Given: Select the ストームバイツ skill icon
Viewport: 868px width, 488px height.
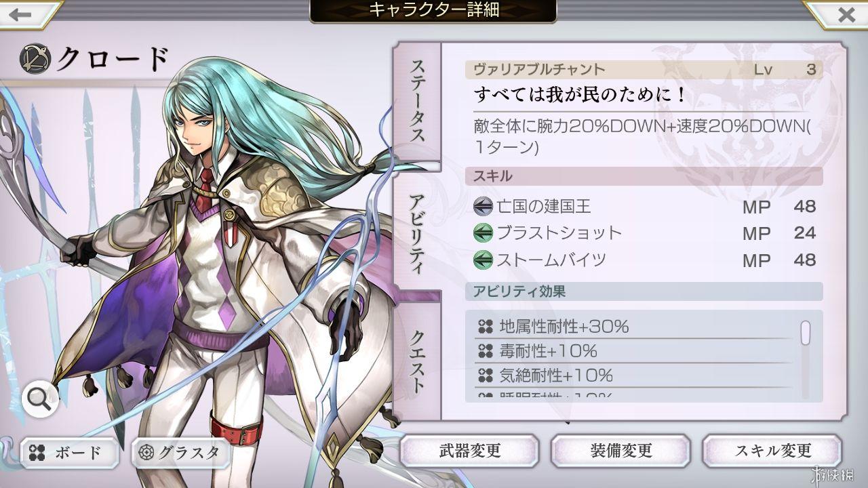Looking at the screenshot, I should pos(483,260).
